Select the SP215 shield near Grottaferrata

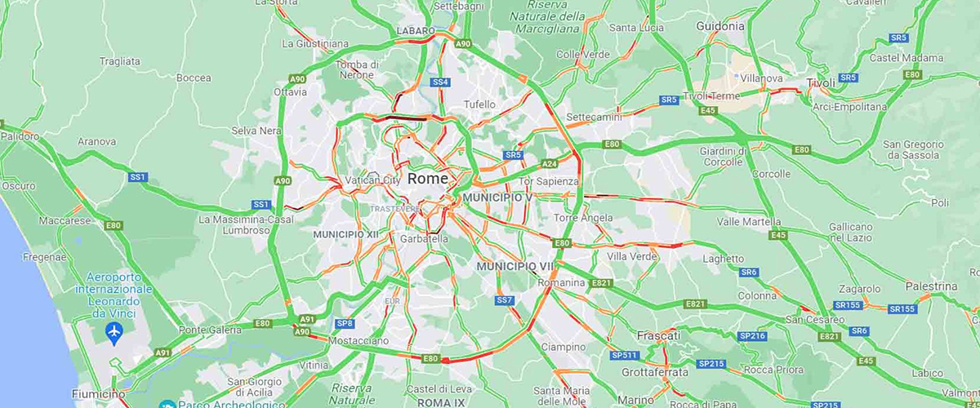click(x=710, y=363)
